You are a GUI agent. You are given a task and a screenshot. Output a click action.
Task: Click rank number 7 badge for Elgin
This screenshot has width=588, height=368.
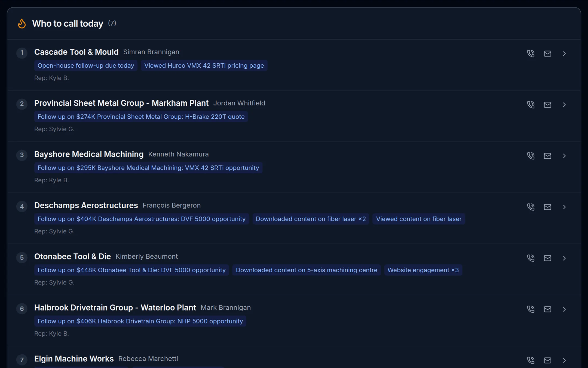[22, 360]
